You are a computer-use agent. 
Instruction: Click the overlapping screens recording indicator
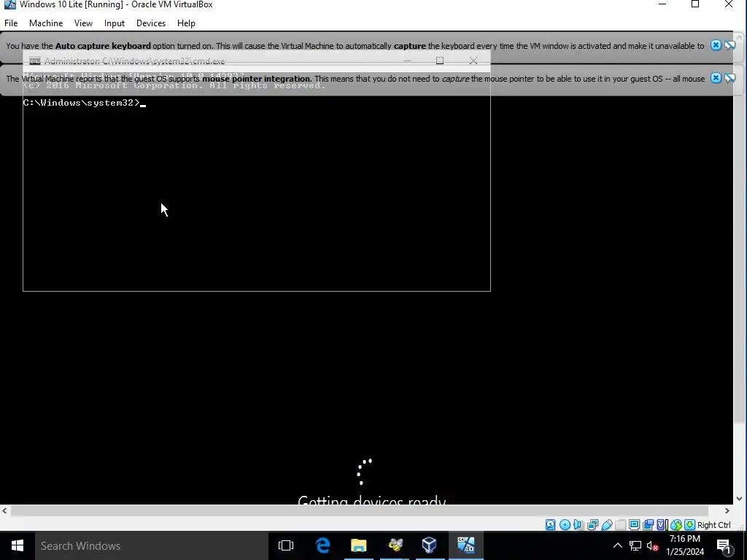tap(648, 525)
